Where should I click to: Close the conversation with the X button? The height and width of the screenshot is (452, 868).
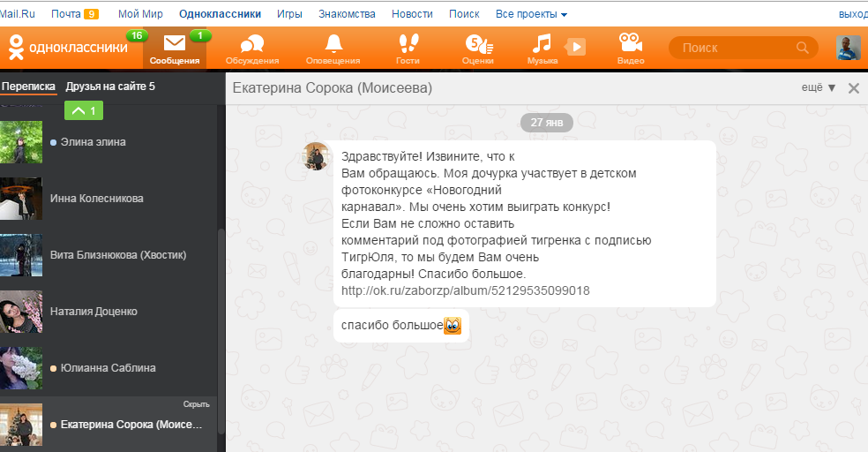[854, 88]
